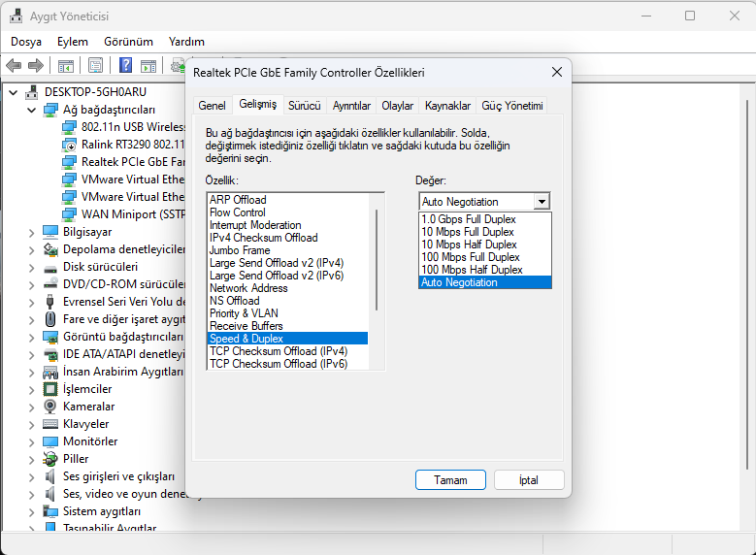Viewport: 756px width, 555px height.
Task: Expand the Bilgisayar branch
Action: [x=32, y=233]
